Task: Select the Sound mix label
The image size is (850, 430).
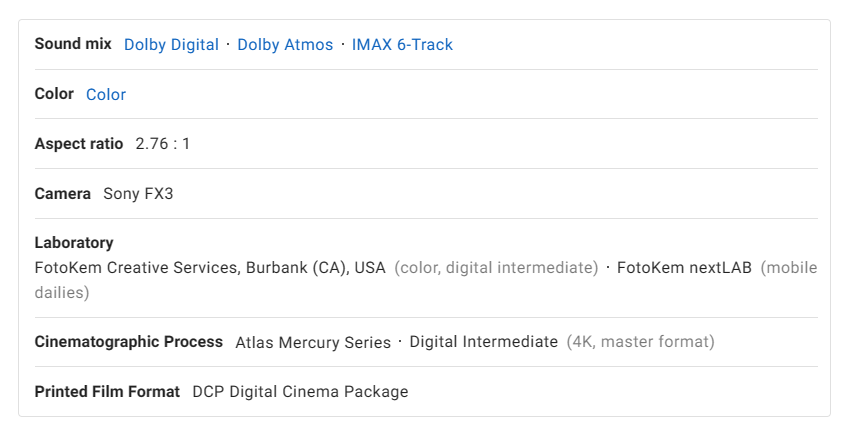Action: 73,44
